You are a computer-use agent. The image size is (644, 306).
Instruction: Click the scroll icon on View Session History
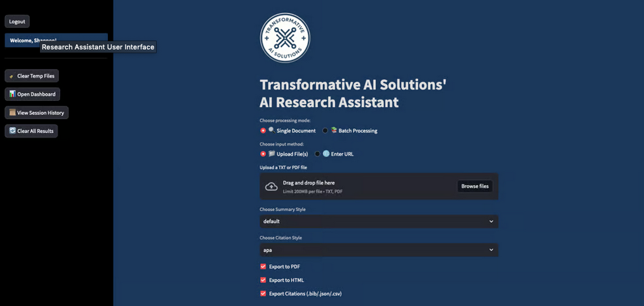[x=12, y=112]
